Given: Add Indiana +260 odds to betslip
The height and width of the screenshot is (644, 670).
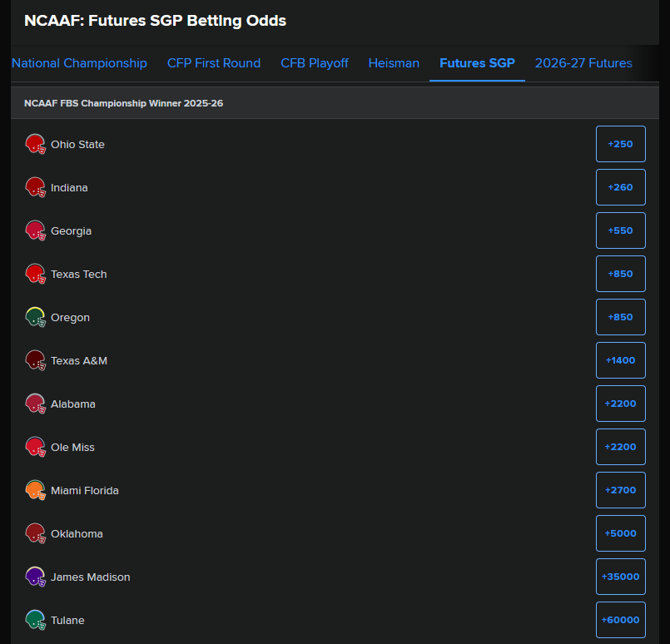Looking at the screenshot, I should coord(620,187).
